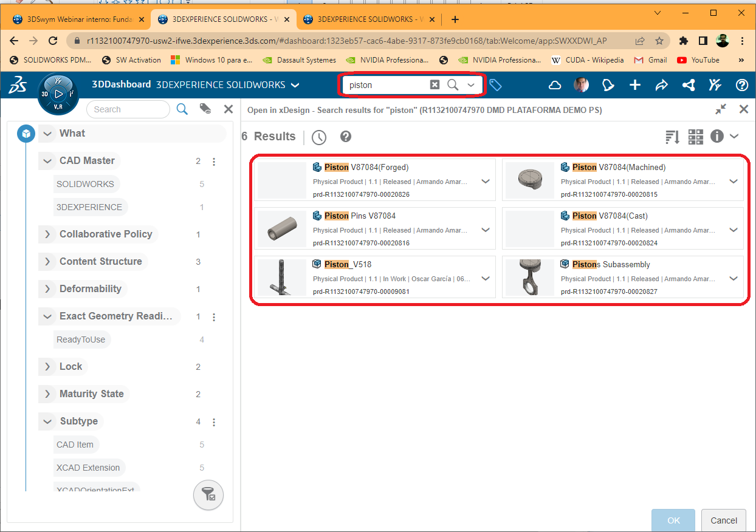Image resolution: width=756 pixels, height=532 pixels.
Task: Click the results help question icon
Action: (346, 136)
